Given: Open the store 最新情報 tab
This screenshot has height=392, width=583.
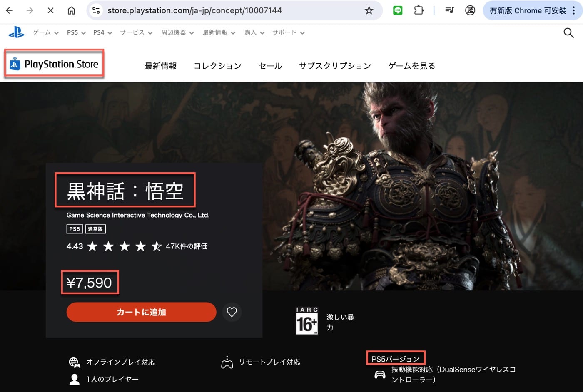Looking at the screenshot, I should 161,66.
